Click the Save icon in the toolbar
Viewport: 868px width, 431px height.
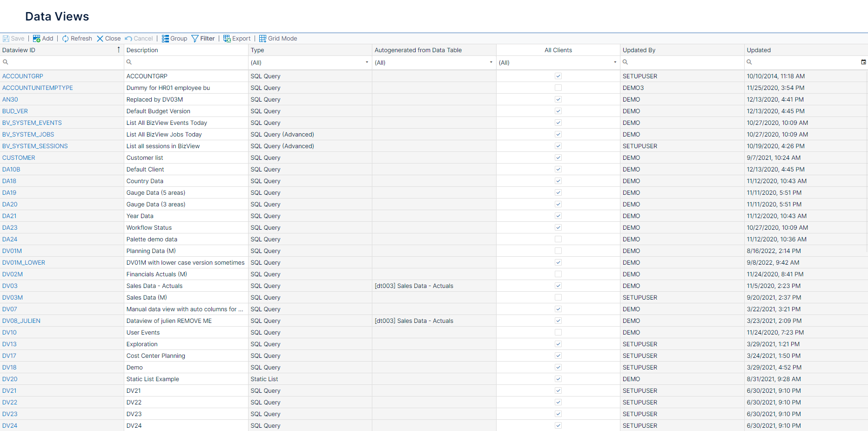(6, 38)
